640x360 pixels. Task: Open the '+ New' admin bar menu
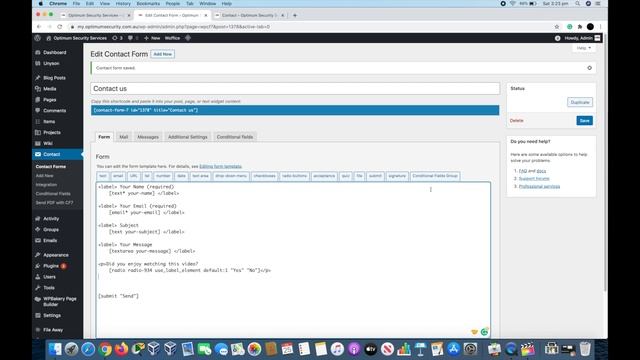pos(152,38)
